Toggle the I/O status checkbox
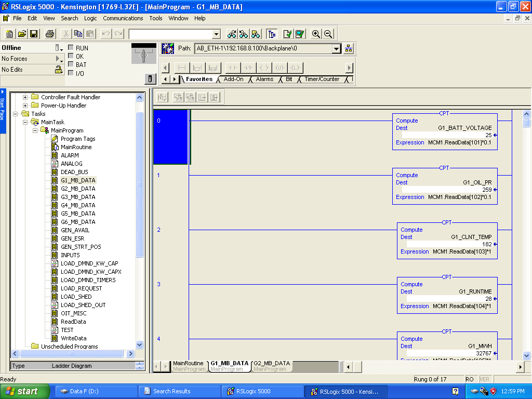This screenshot has height=399, width=532. pos(71,73)
